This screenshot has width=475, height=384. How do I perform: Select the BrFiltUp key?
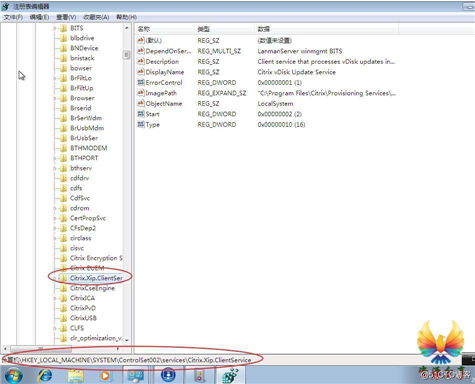82,88
